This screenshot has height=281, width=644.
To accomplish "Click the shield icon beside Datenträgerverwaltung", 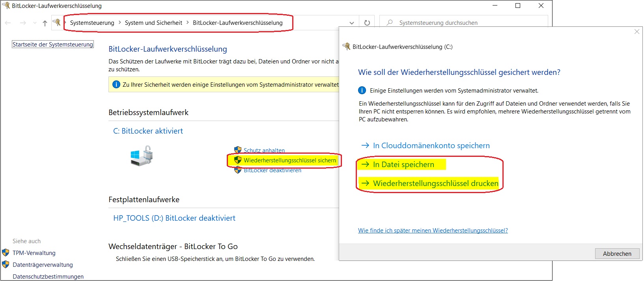I will click(x=6, y=264).
